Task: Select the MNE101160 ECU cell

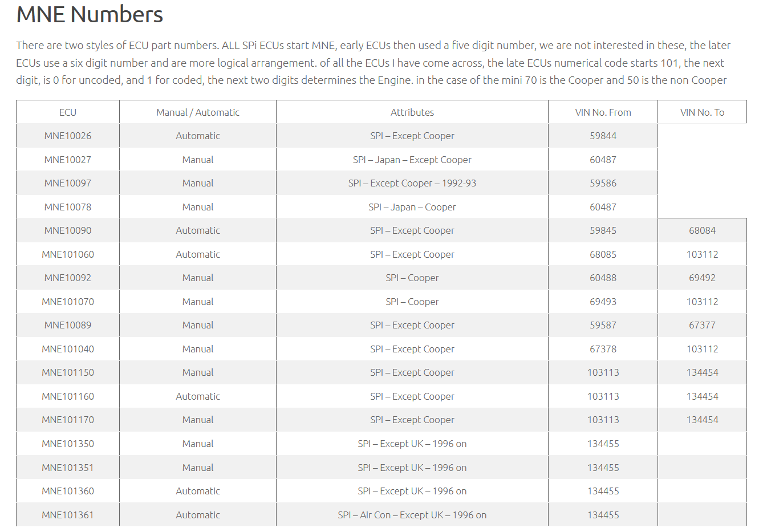Action: pyautogui.click(x=68, y=396)
